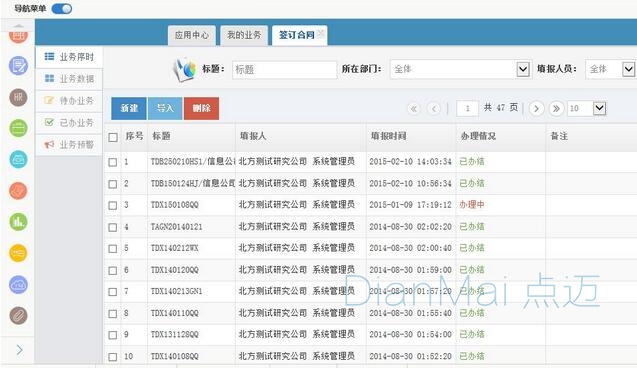Viewport: 637px width, 368px height.
Task: Click the timestamp 2015-02-10 14:03:34
Action: [410, 162]
